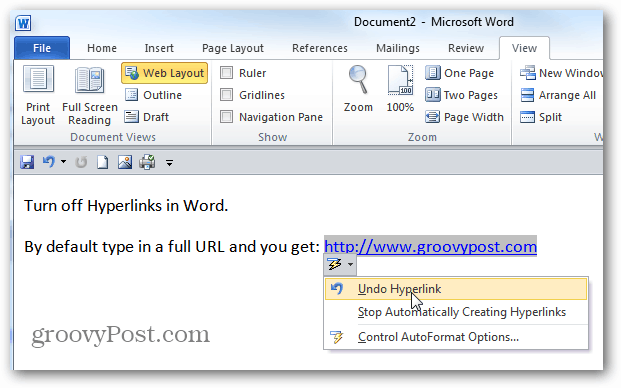Choose Undo Hyperlink from the menu
The image size is (621, 388).
click(x=456, y=289)
